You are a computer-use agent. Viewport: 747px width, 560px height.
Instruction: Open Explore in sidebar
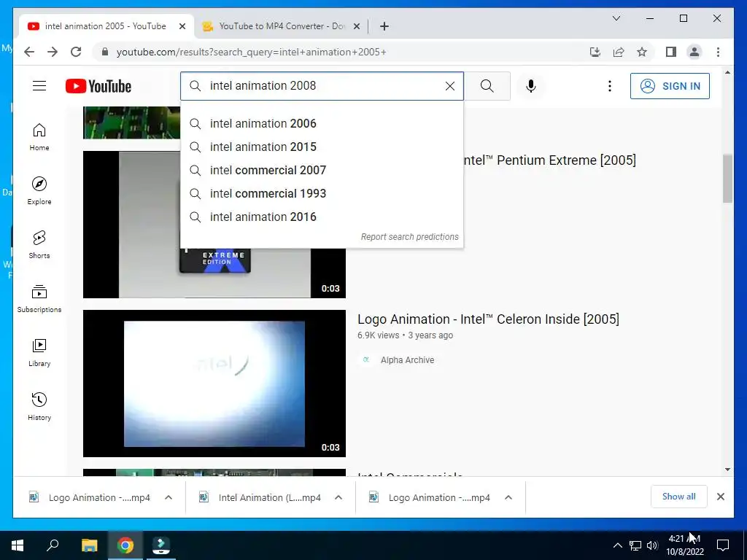[39, 191]
